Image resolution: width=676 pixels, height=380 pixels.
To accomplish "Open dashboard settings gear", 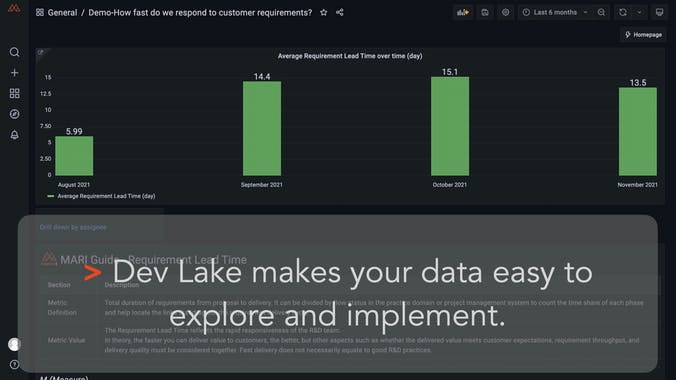I will [x=505, y=13].
